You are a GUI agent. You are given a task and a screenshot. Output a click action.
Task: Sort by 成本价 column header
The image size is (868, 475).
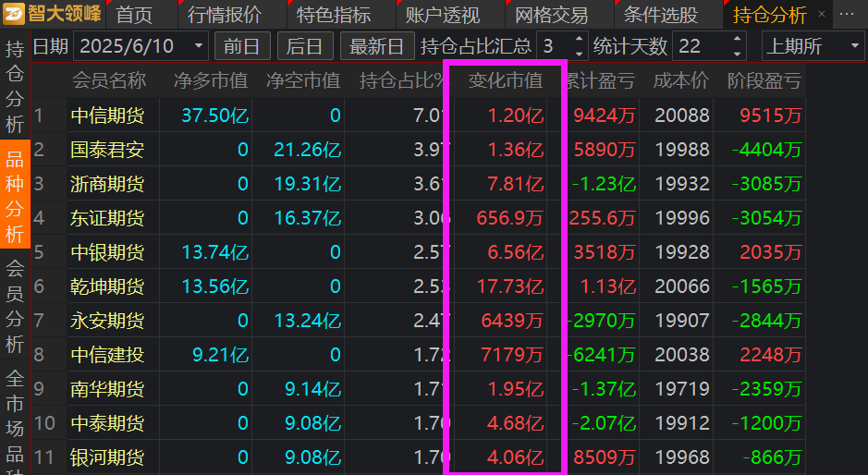(x=681, y=80)
